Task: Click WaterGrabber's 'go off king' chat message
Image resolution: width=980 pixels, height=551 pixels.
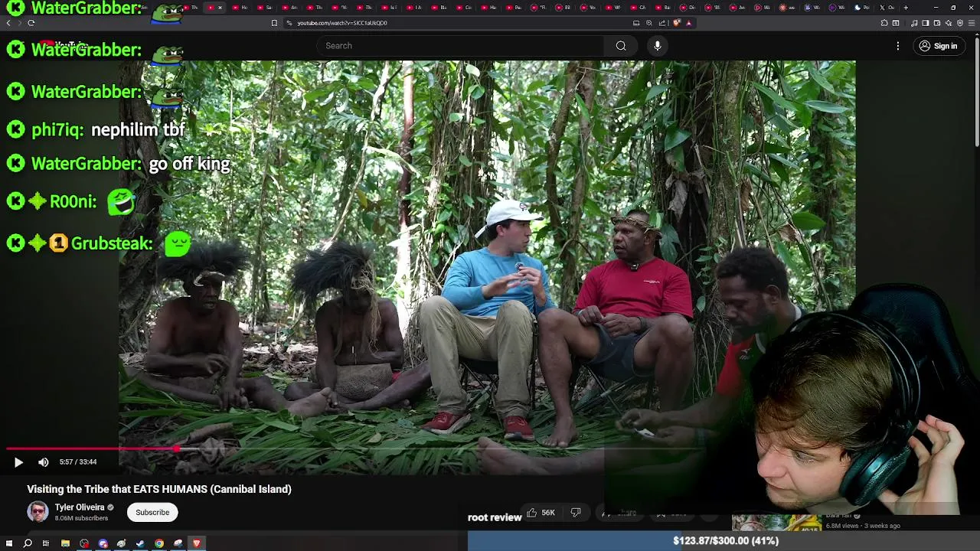Action: point(189,164)
